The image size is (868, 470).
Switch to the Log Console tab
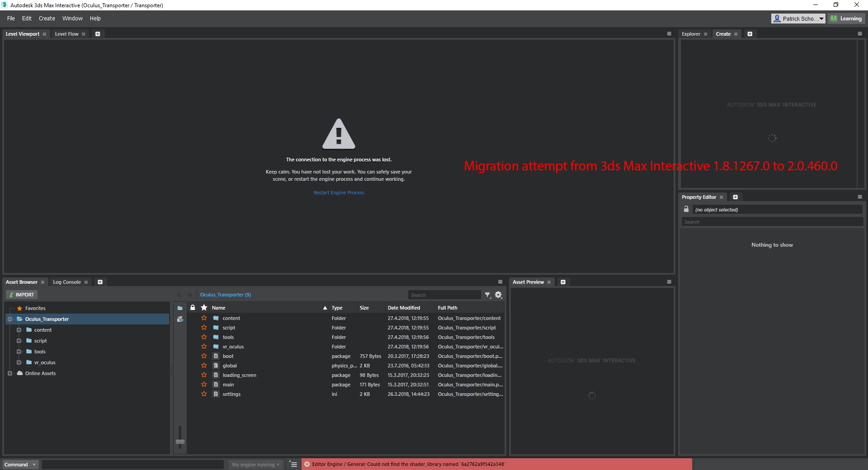tap(67, 282)
